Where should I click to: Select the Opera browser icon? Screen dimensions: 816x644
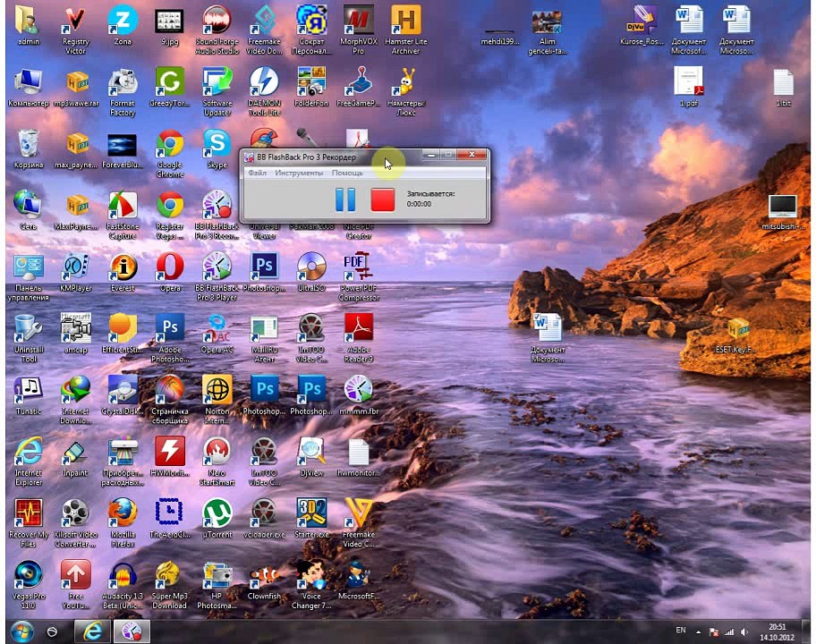[x=170, y=273]
